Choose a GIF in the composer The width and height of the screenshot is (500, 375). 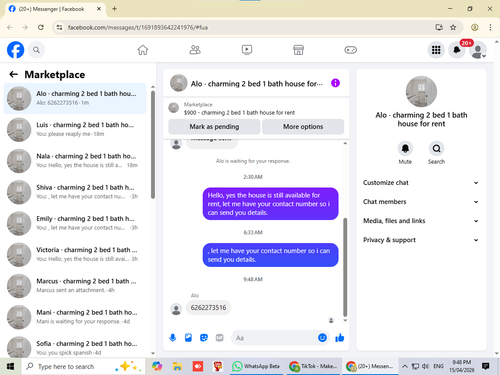tap(219, 338)
